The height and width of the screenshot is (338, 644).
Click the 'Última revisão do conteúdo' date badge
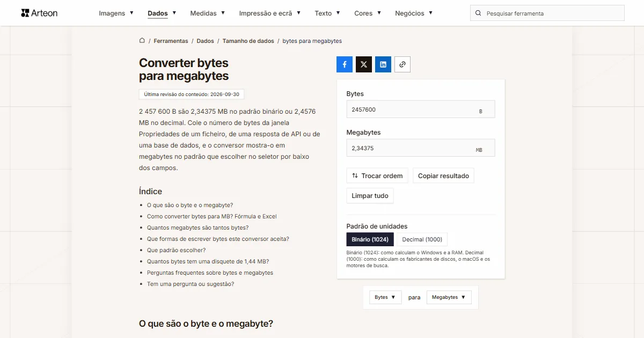pyautogui.click(x=192, y=94)
